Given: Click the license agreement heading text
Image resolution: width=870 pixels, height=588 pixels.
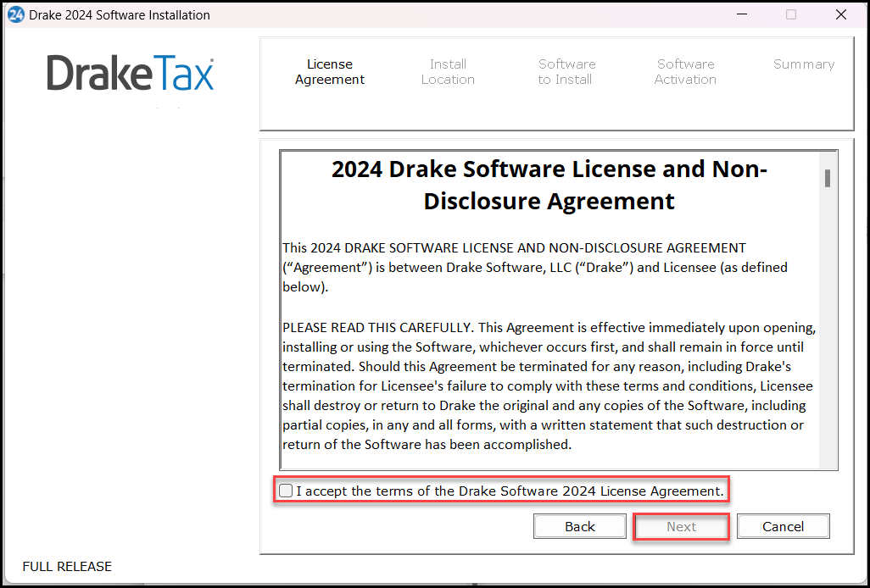Looking at the screenshot, I should [x=549, y=185].
